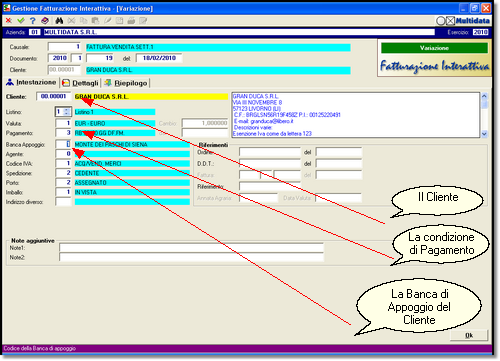Click the green Variazione button
This screenshot has width=500, height=361.
coord(434,48)
